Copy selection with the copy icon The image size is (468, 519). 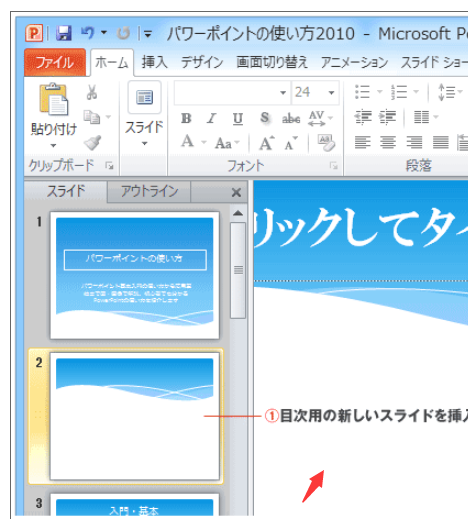click(x=91, y=117)
